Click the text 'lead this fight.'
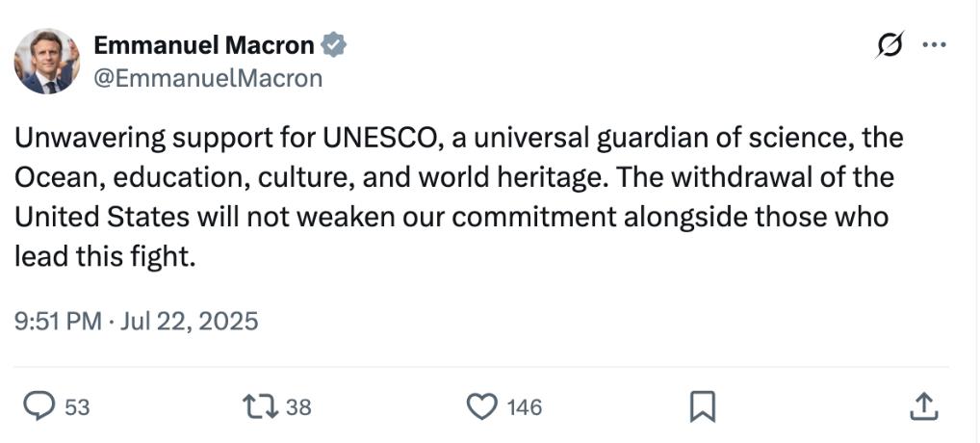Screen dimensions: 980x443 (x=106, y=255)
